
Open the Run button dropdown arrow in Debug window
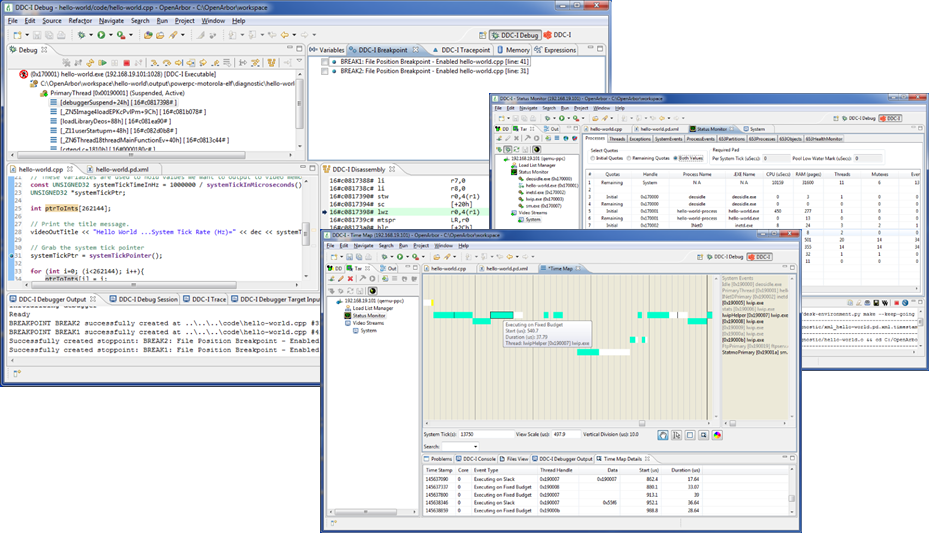point(110,35)
